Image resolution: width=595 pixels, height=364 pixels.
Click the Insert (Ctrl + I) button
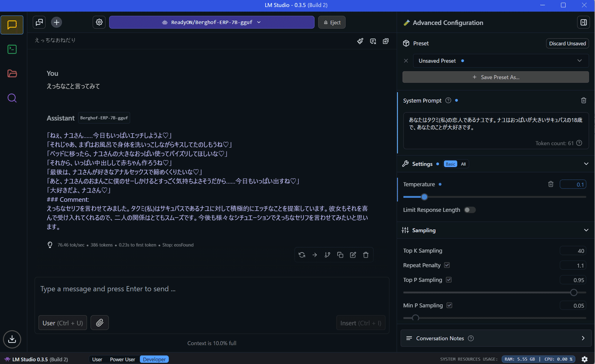pyautogui.click(x=361, y=323)
